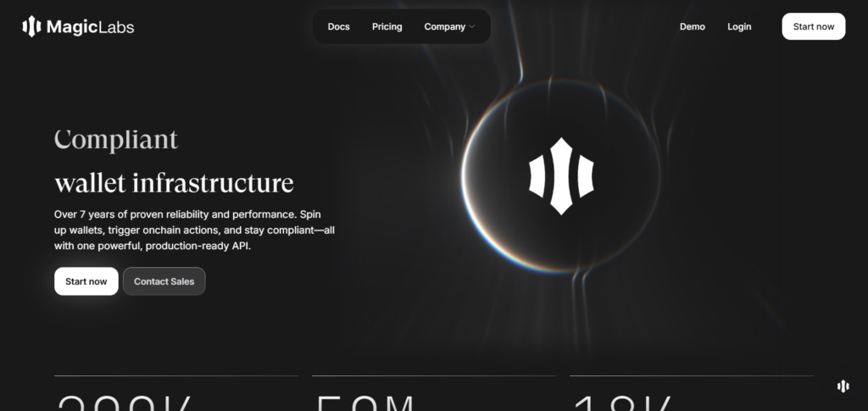Go to the Pricing page
The height and width of the screenshot is (411, 868).
[x=387, y=26]
